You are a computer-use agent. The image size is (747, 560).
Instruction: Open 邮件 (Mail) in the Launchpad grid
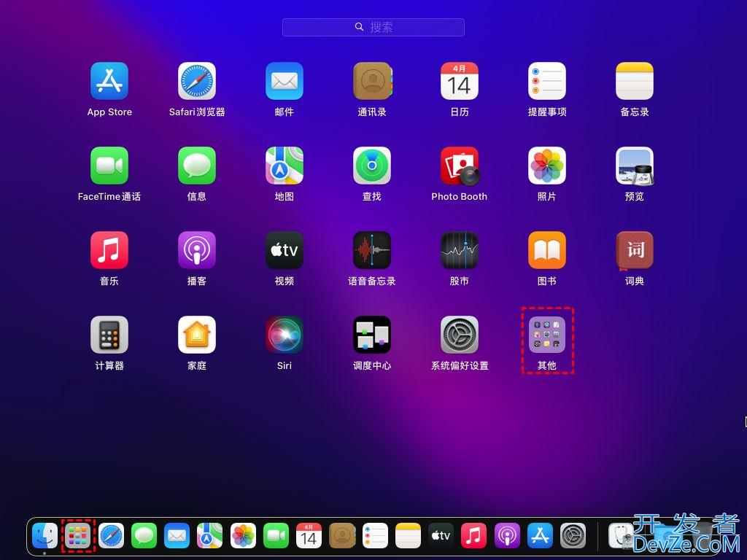click(285, 81)
